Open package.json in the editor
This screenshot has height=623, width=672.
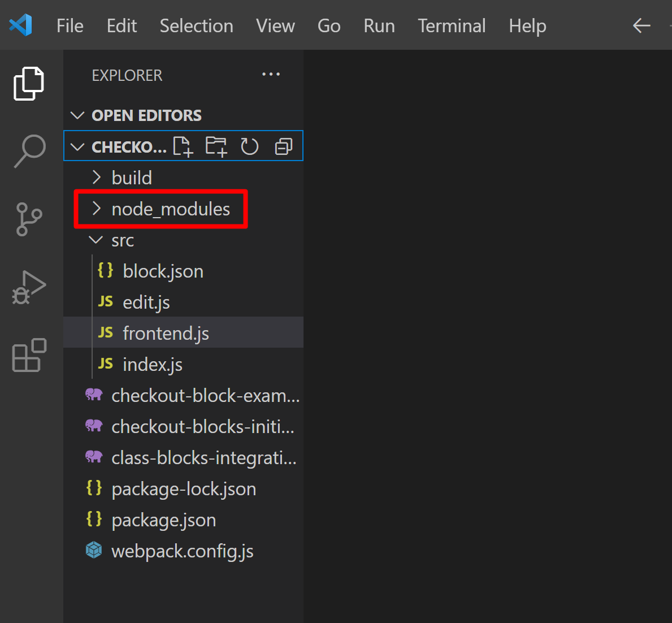coord(163,520)
